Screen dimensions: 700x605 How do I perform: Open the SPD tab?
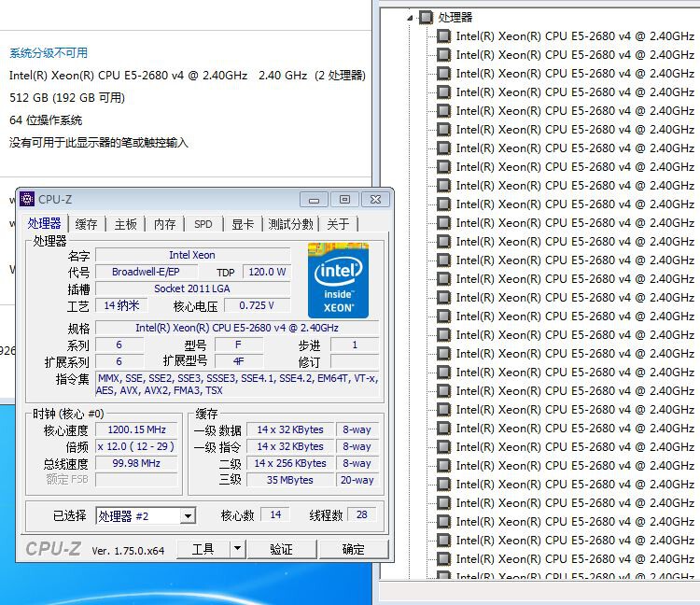[x=203, y=224]
